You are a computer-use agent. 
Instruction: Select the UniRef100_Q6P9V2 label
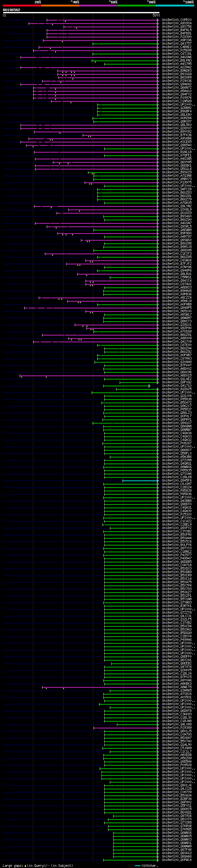[x=177, y=802]
